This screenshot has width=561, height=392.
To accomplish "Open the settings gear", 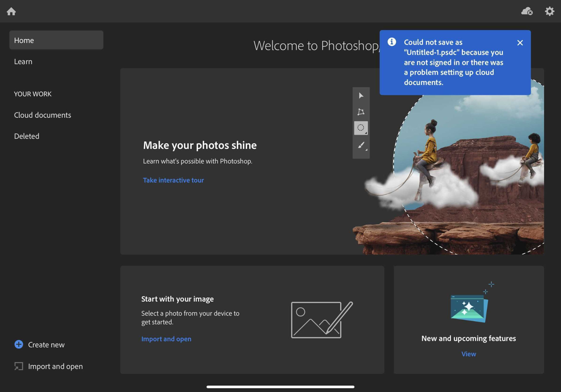I will [549, 11].
